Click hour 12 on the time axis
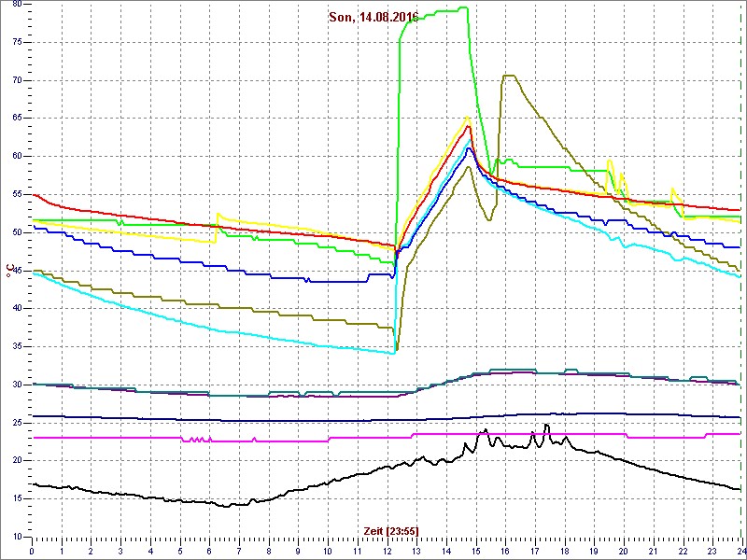Image resolution: width=747 pixels, height=560 pixels. point(387,551)
